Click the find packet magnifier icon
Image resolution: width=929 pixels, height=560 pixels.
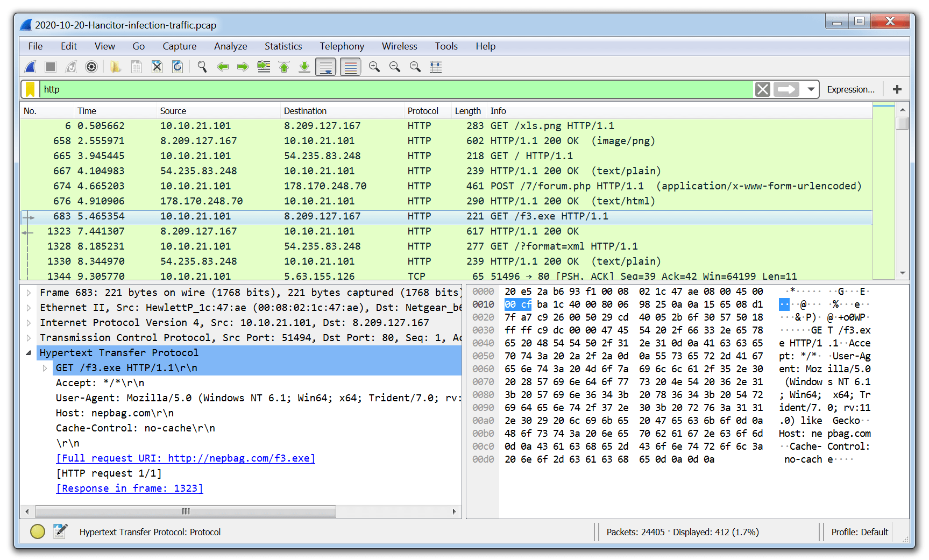202,66
